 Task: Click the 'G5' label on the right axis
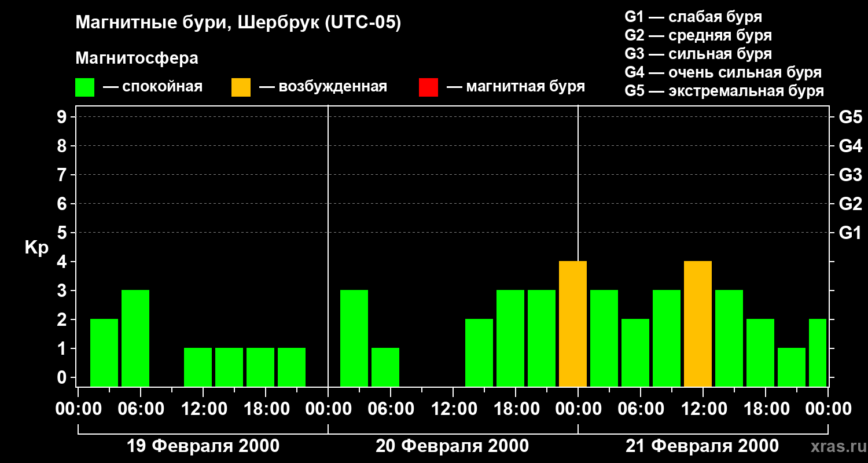click(850, 117)
